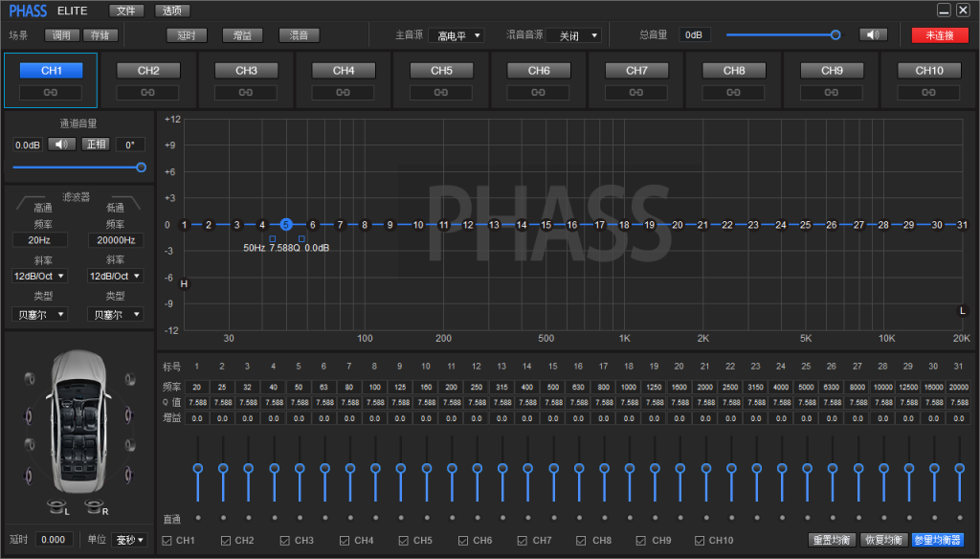Click the 调用 scene button

tap(62, 35)
